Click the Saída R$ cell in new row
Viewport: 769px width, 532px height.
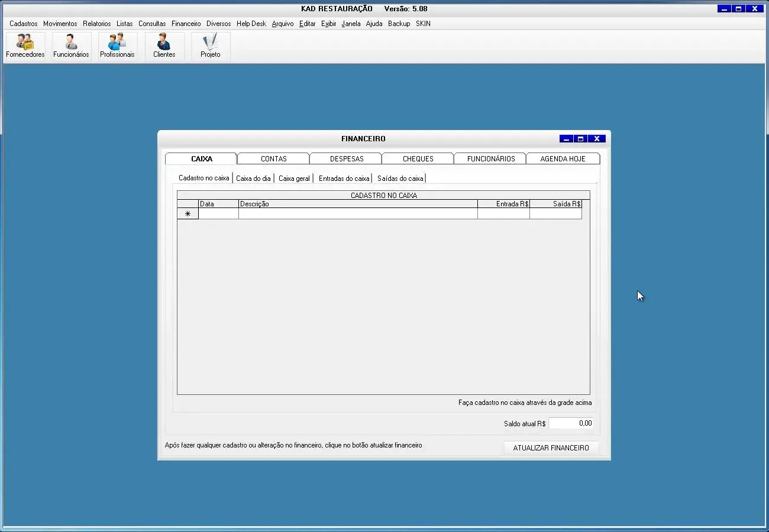pos(556,213)
